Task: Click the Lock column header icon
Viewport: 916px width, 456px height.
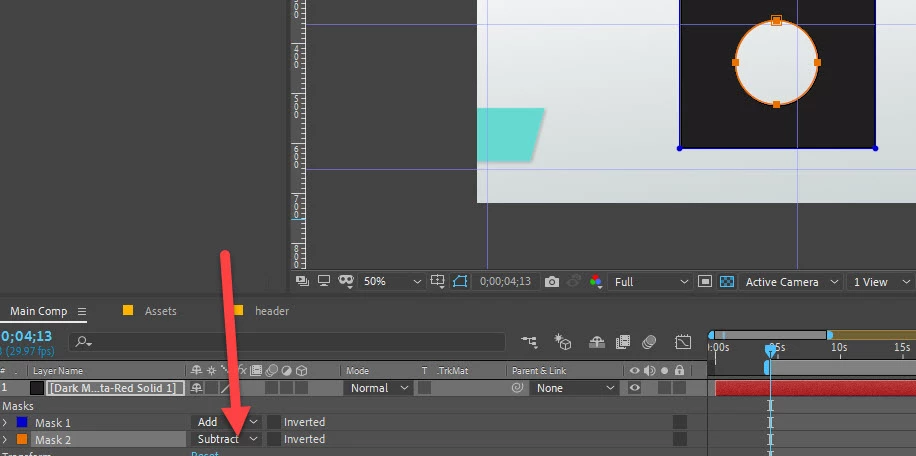Action: point(679,370)
